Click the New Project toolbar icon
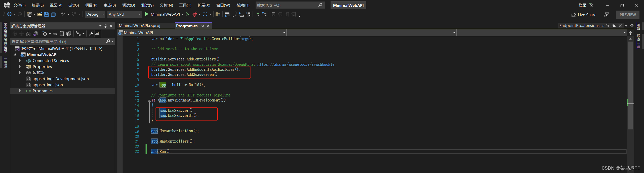The height and width of the screenshot is (173, 644). click(x=29, y=14)
